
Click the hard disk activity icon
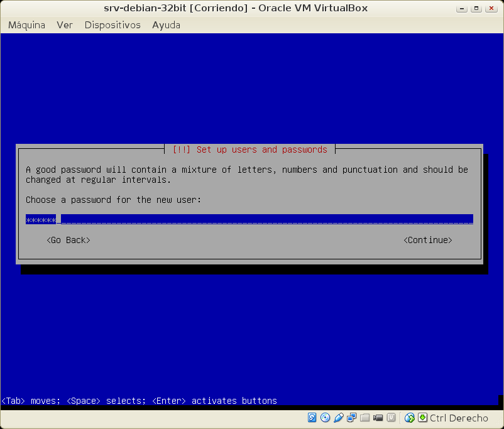[x=312, y=418]
